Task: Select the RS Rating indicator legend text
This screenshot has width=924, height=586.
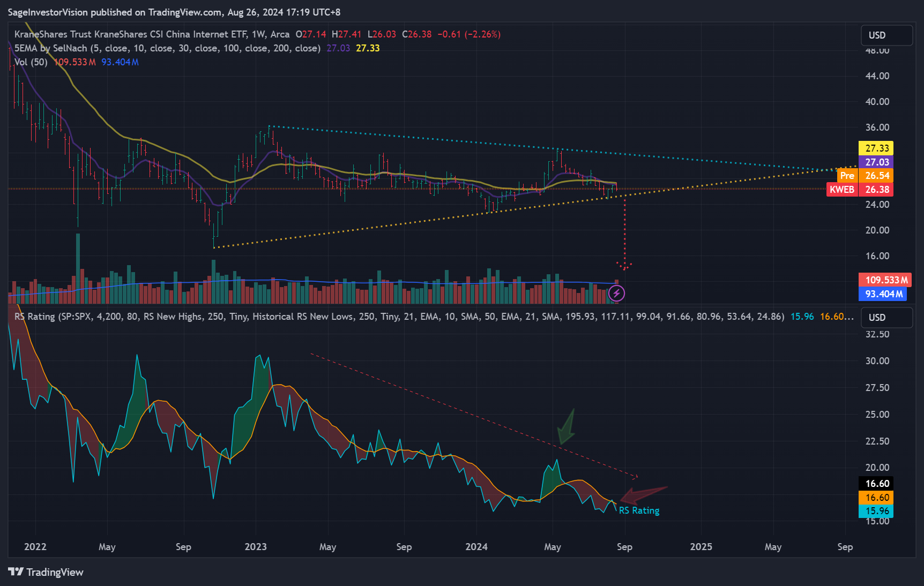Action: [399, 317]
